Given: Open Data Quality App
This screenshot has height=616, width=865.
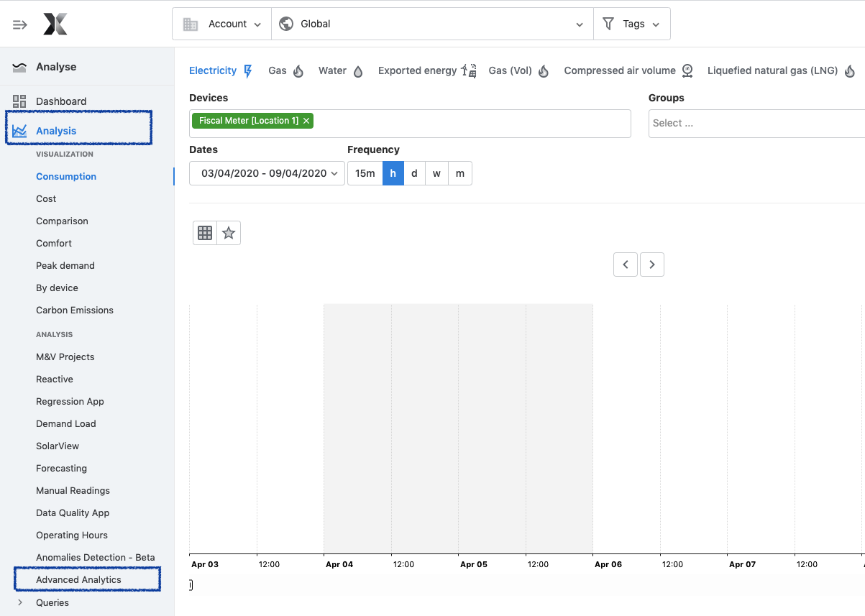Looking at the screenshot, I should click(73, 512).
